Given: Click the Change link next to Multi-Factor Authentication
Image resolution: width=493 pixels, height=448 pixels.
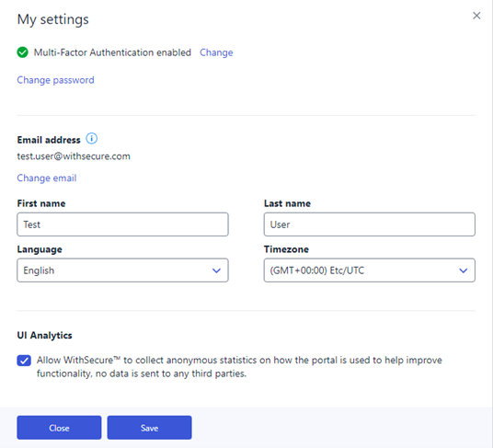Looking at the screenshot, I should (216, 52).
